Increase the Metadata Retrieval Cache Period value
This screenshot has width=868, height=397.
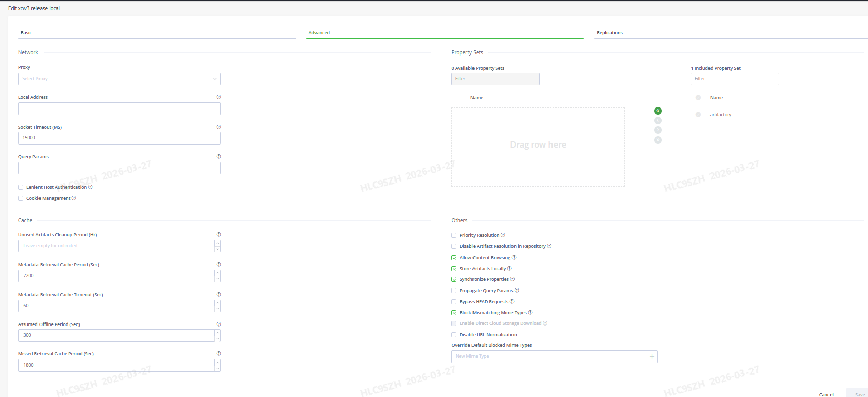point(218,273)
